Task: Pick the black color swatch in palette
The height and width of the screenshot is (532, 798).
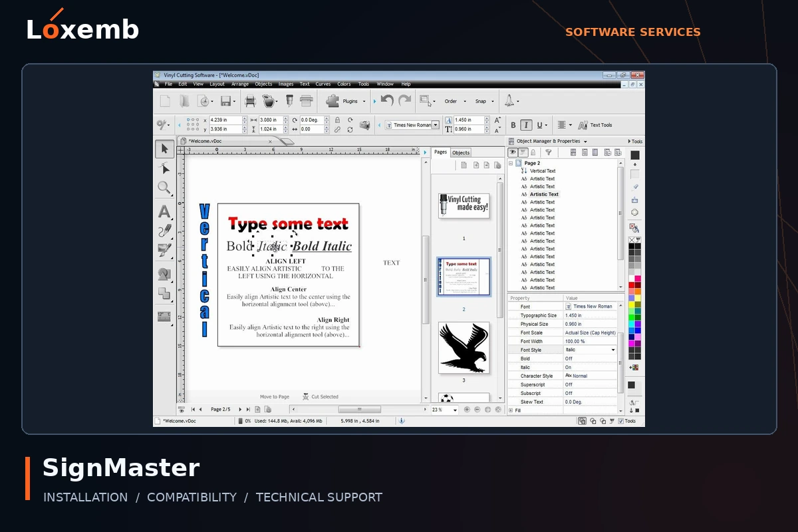Action: (632, 247)
